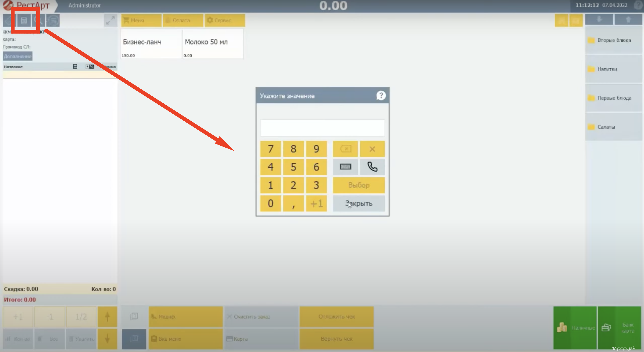This screenshot has height=352, width=644.
Task: Click the Вид меню button
Action: pos(186,339)
